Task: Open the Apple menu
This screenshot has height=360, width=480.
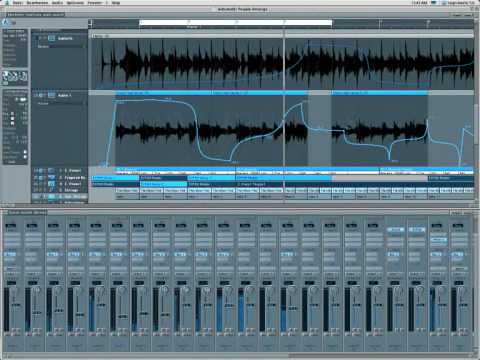Action: [6, 3]
